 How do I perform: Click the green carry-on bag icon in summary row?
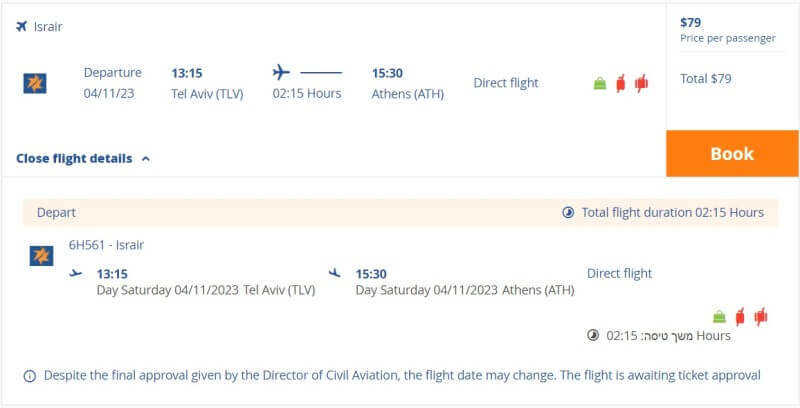tap(600, 83)
